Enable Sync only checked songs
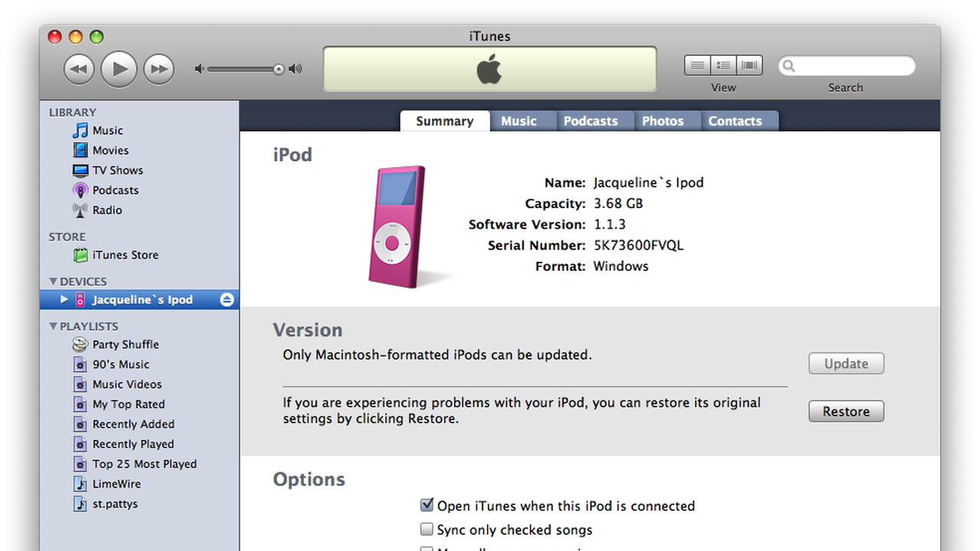 tap(427, 529)
